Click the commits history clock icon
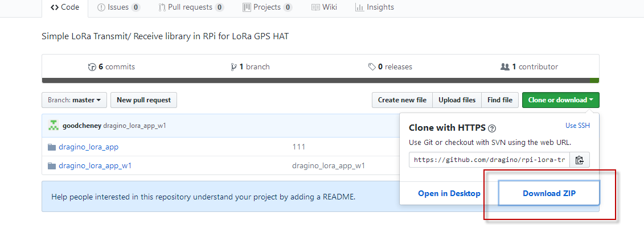Viewport: 644px width, 237px height. tap(92, 67)
